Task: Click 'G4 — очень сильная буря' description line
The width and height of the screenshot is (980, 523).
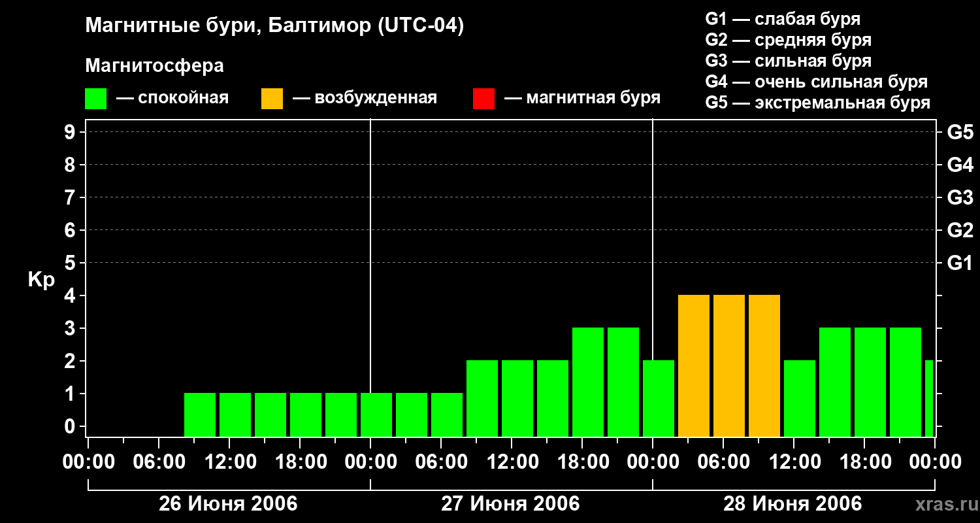Action: pos(816,82)
